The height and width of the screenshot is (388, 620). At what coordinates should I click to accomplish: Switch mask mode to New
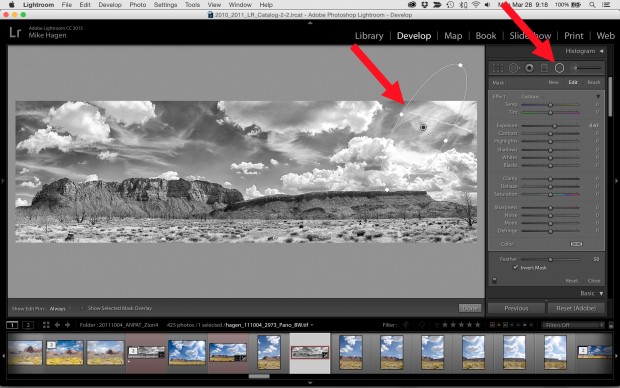coord(553,82)
